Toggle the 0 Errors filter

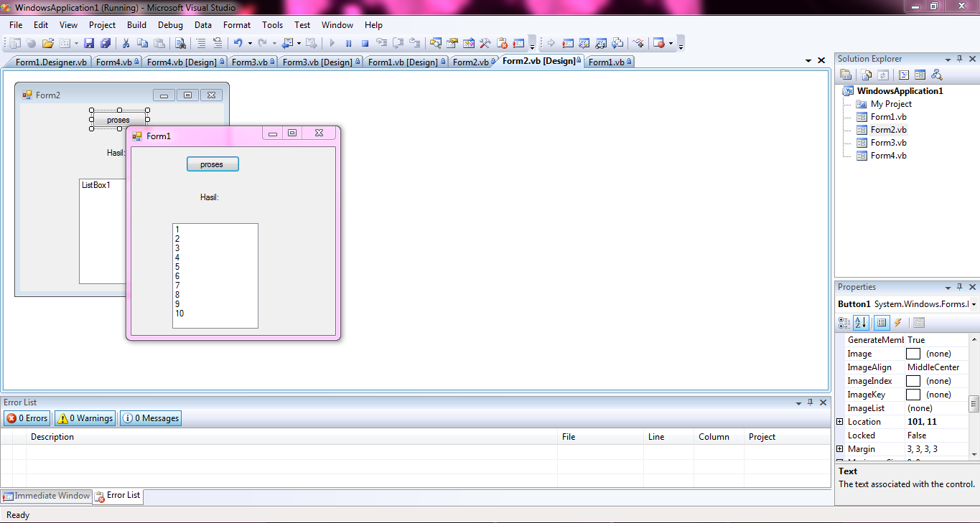(27, 418)
